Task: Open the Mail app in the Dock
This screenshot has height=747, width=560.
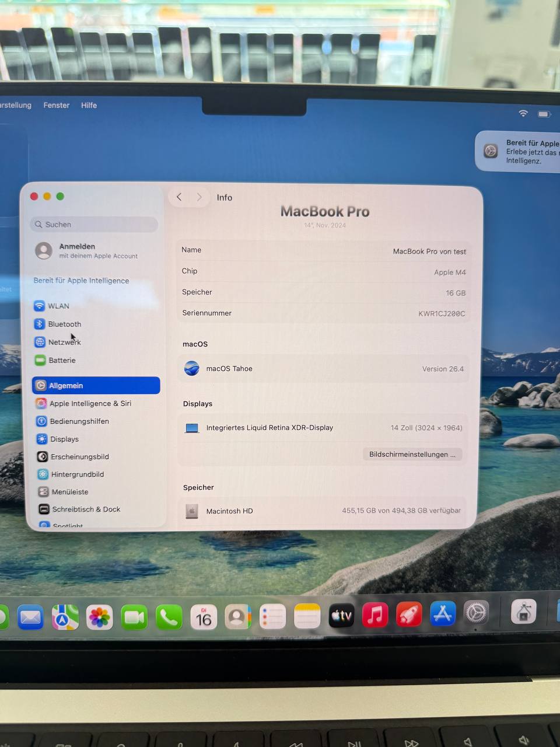Action: coord(30,617)
